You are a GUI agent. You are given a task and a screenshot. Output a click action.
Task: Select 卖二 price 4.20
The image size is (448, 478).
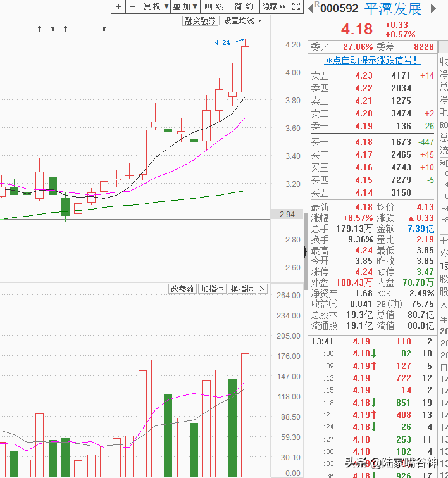click(364, 114)
